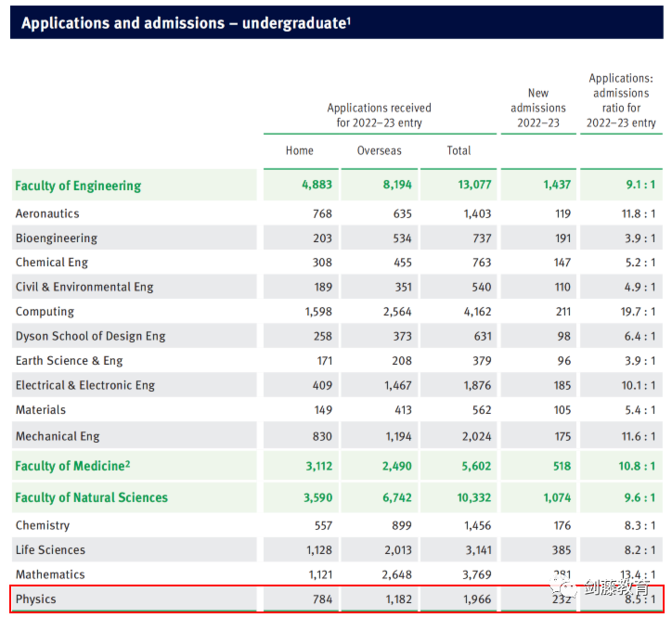Select Life Sciences new admissions 385

click(562, 549)
